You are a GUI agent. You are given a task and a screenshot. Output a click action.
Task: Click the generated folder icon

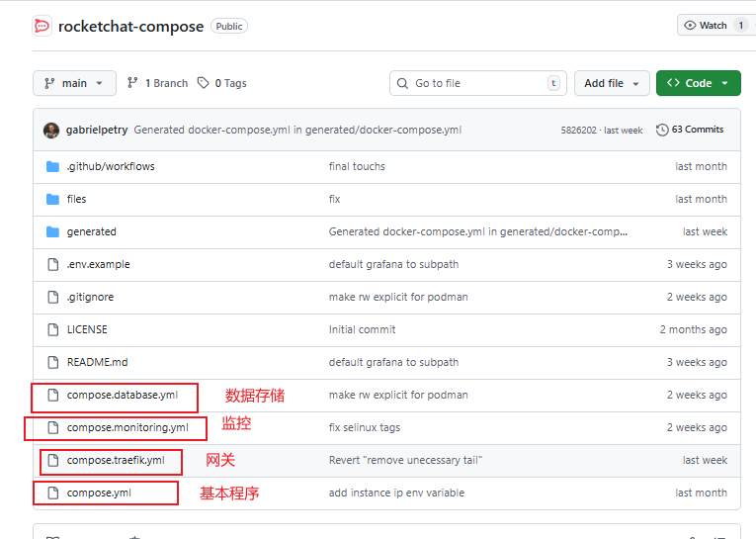(53, 231)
